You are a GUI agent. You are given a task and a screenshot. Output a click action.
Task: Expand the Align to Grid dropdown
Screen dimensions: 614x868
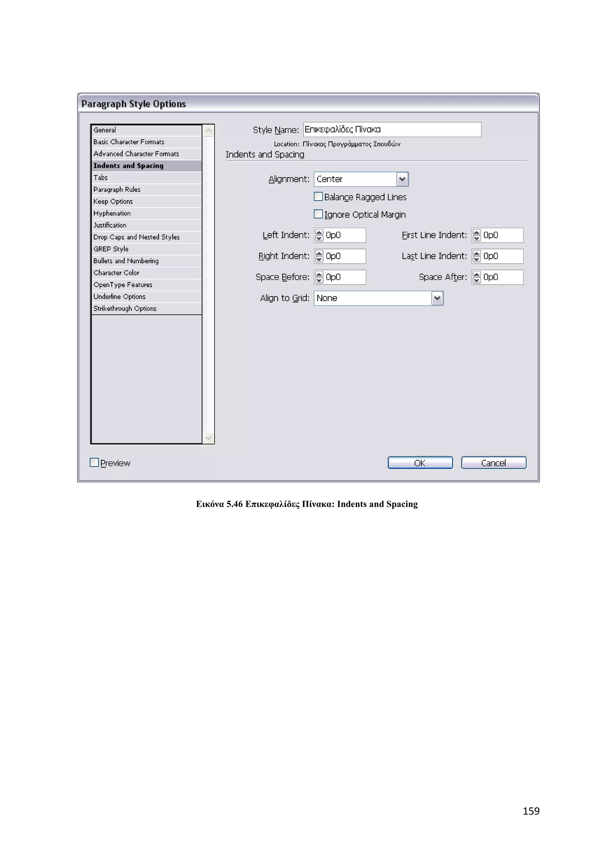pyautogui.click(x=437, y=298)
